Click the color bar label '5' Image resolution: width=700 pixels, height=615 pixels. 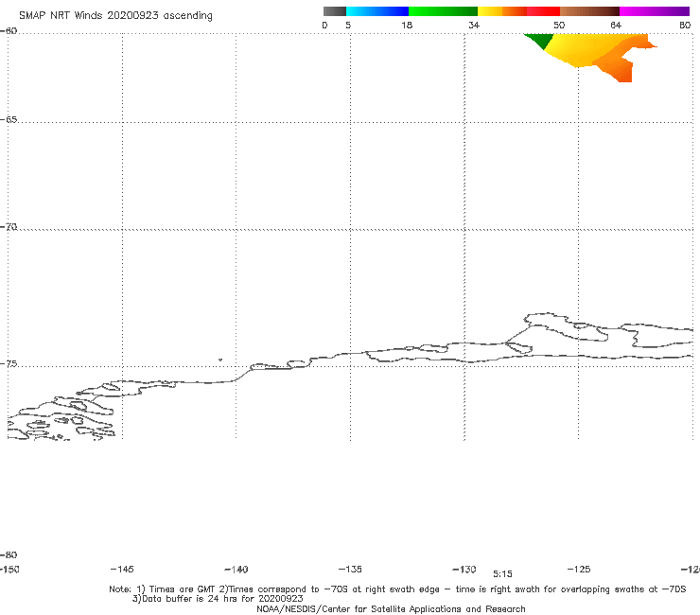coord(348,25)
